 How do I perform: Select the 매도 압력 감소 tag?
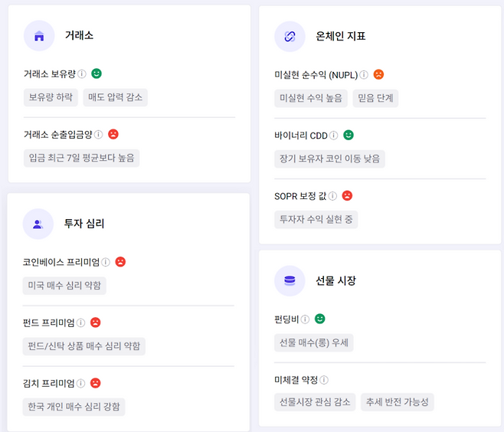pos(114,97)
